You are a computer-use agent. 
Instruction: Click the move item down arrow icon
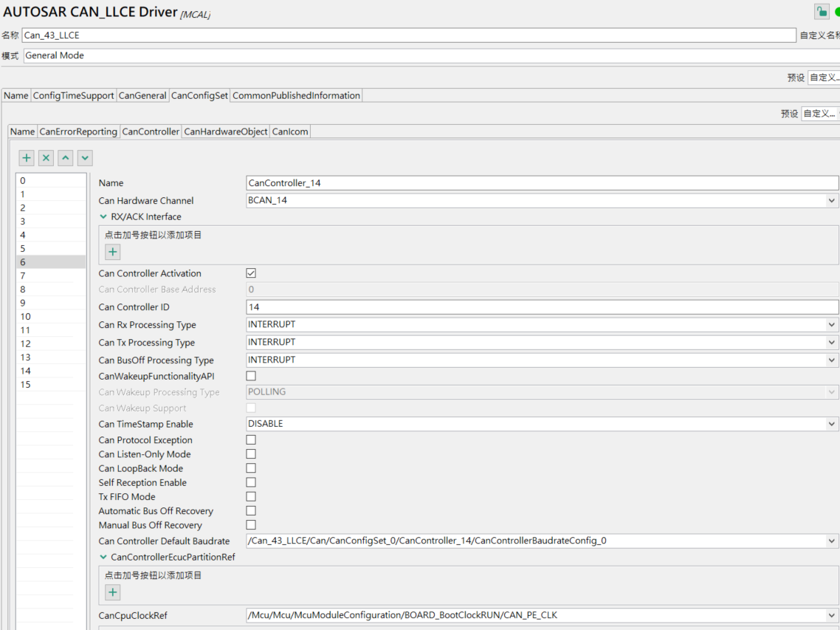84,157
